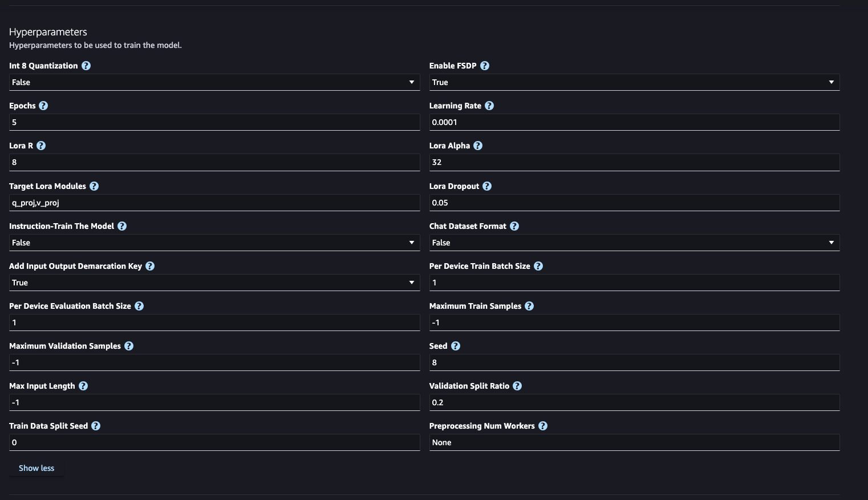Click the Lora Dropout question mark icon
Viewport: 868px width, 500px height.
[487, 186]
